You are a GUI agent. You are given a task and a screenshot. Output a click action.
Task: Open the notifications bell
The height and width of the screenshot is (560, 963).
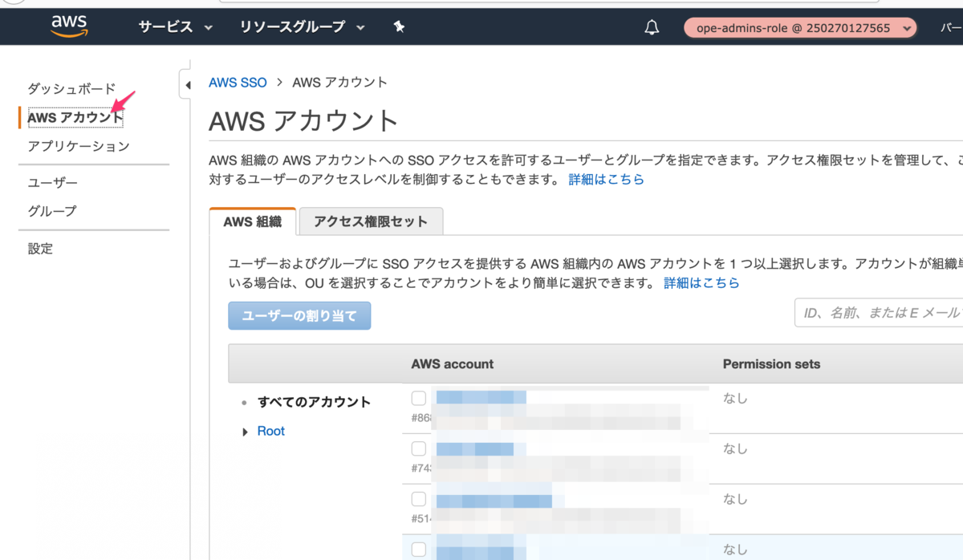click(652, 28)
